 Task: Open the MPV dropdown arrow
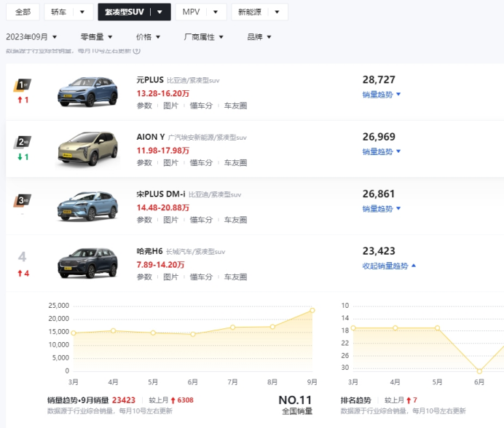coord(216,12)
